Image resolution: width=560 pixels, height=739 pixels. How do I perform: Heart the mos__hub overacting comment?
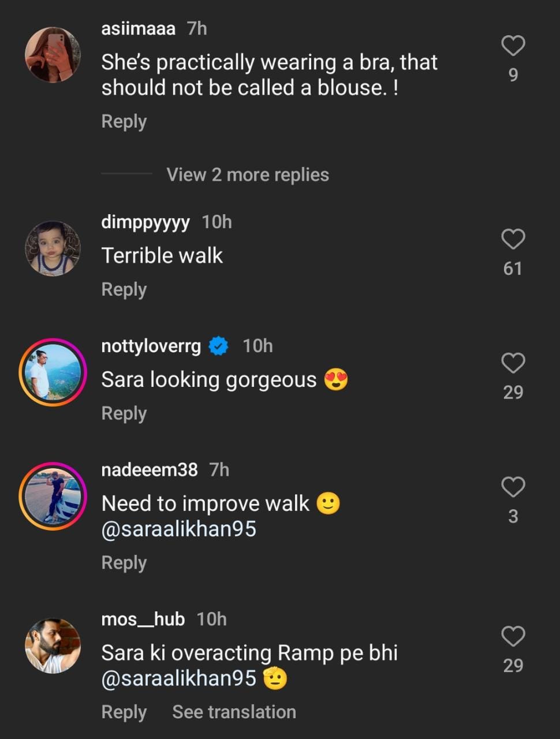click(x=513, y=636)
